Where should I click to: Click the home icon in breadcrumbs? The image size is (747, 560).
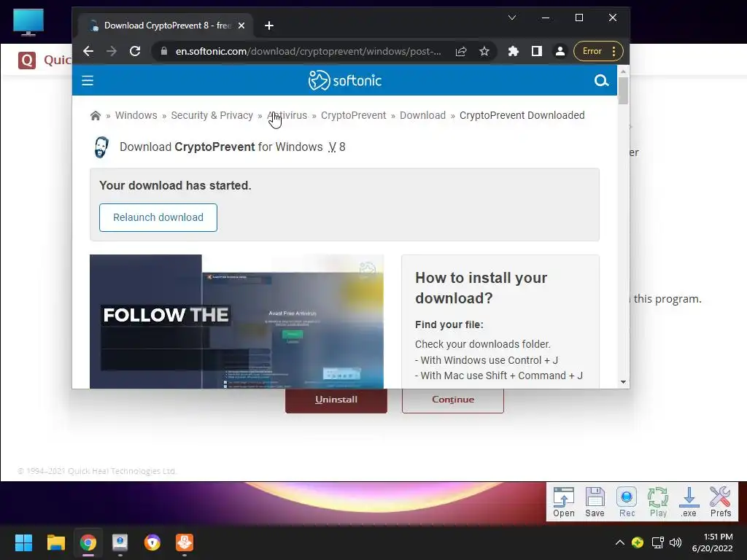coord(96,116)
